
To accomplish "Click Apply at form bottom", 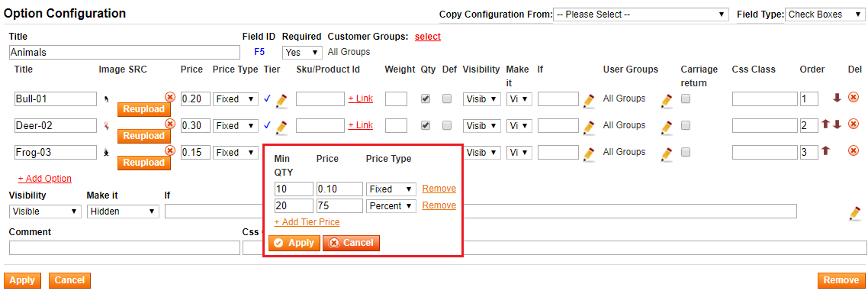I will tap(22, 281).
